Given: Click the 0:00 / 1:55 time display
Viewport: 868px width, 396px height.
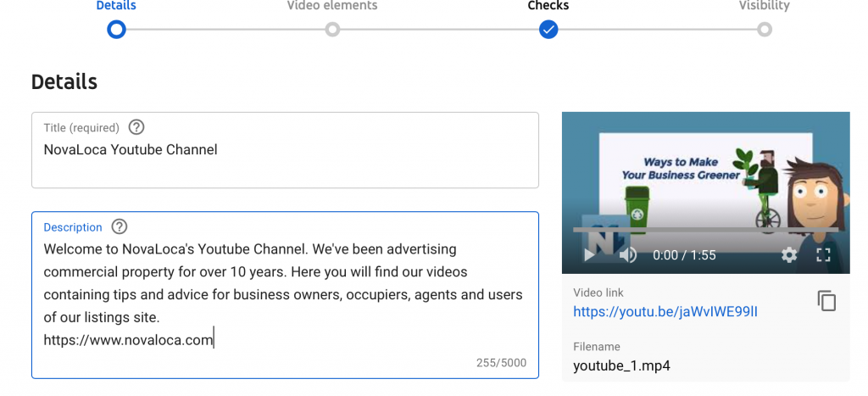Looking at the screenshot, I should click(x=684, y=254).
